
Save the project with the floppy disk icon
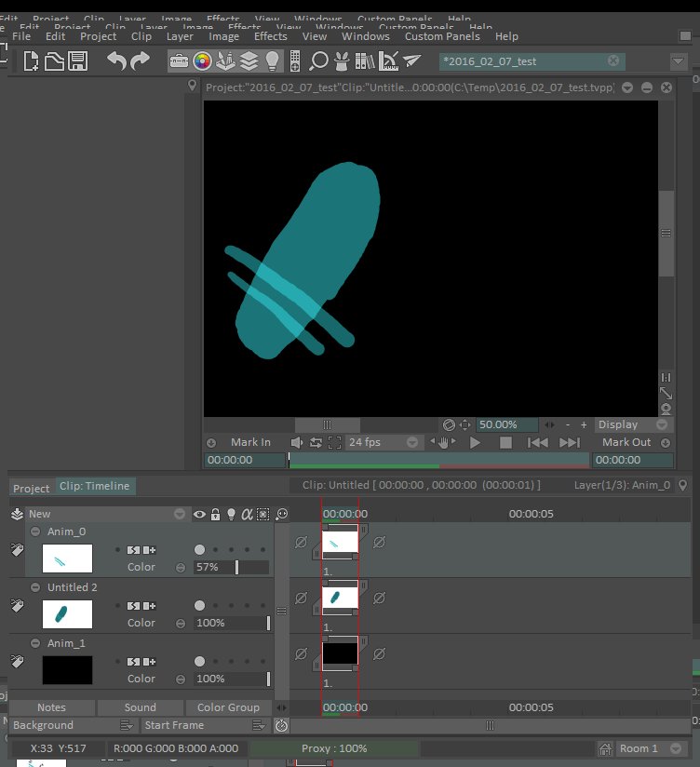click(x=78, y=61)
